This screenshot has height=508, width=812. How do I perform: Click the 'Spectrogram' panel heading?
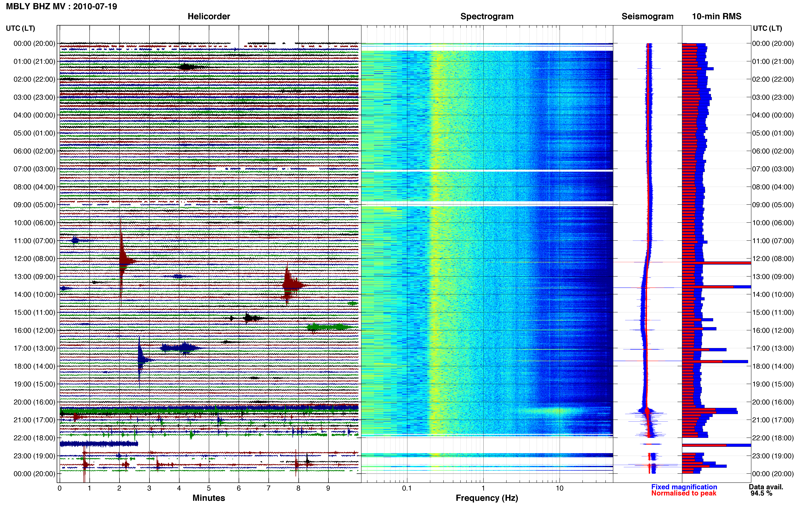pyautogui.click(x=487, y=16)
